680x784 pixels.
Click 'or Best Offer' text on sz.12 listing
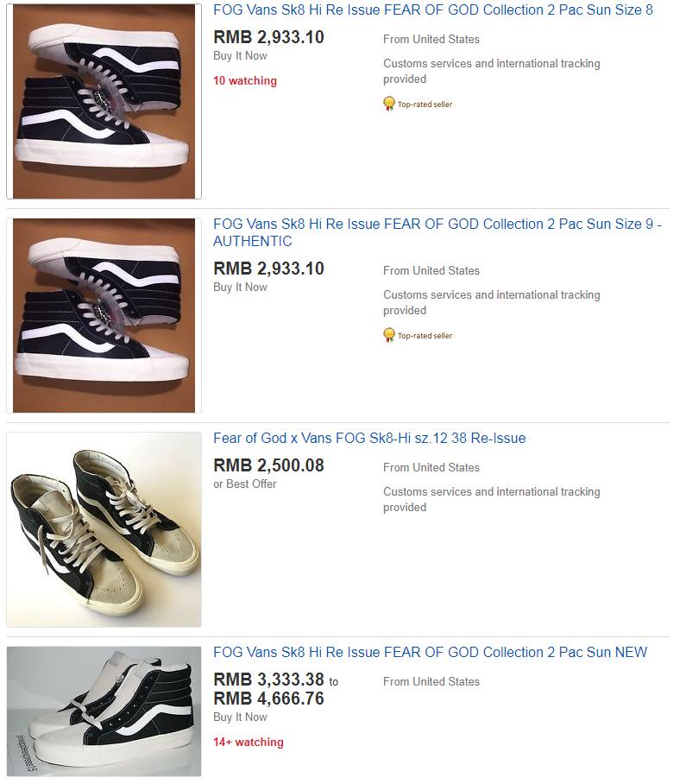(245, 484)
